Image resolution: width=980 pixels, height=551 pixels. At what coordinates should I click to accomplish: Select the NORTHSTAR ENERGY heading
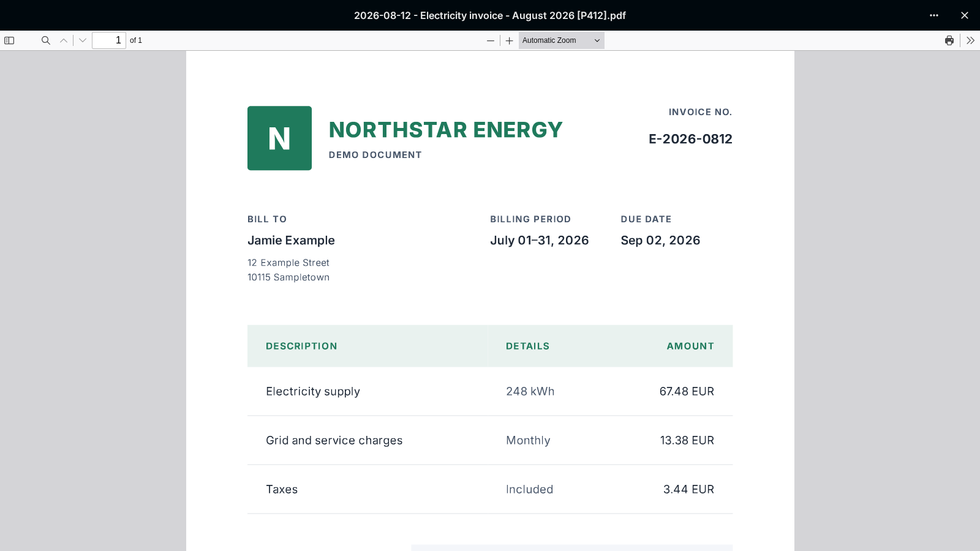tap(445, 130)
